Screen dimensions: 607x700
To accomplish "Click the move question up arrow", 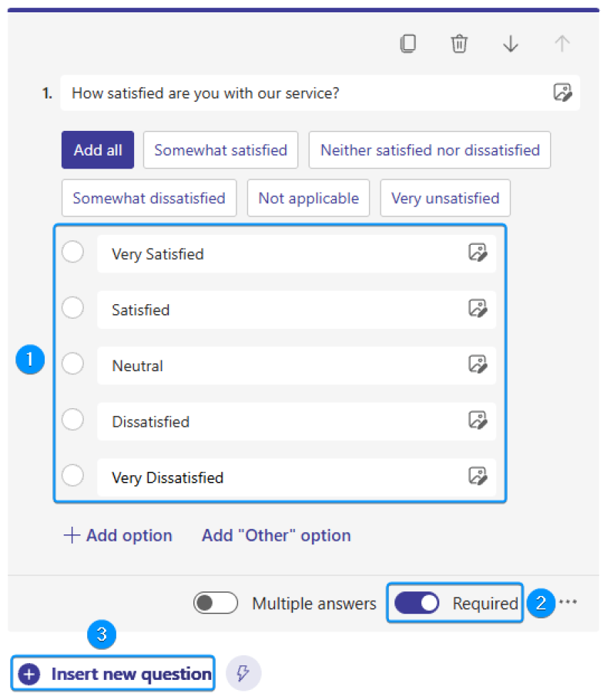I will [x=562, y=44].
